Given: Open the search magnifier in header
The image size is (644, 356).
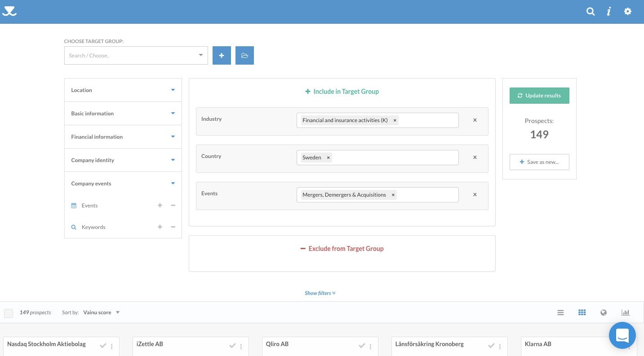Looking at the screenshot, I should (x=591, y=12).
